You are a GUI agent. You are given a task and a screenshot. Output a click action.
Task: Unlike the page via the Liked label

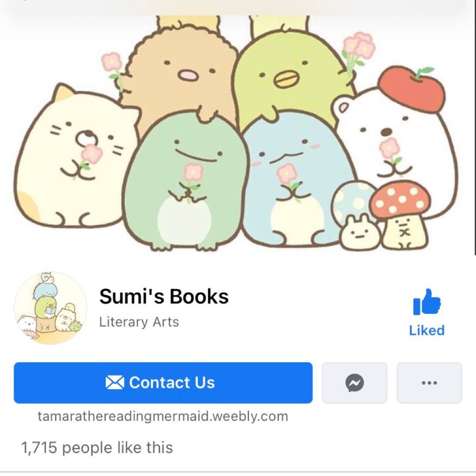427,330
